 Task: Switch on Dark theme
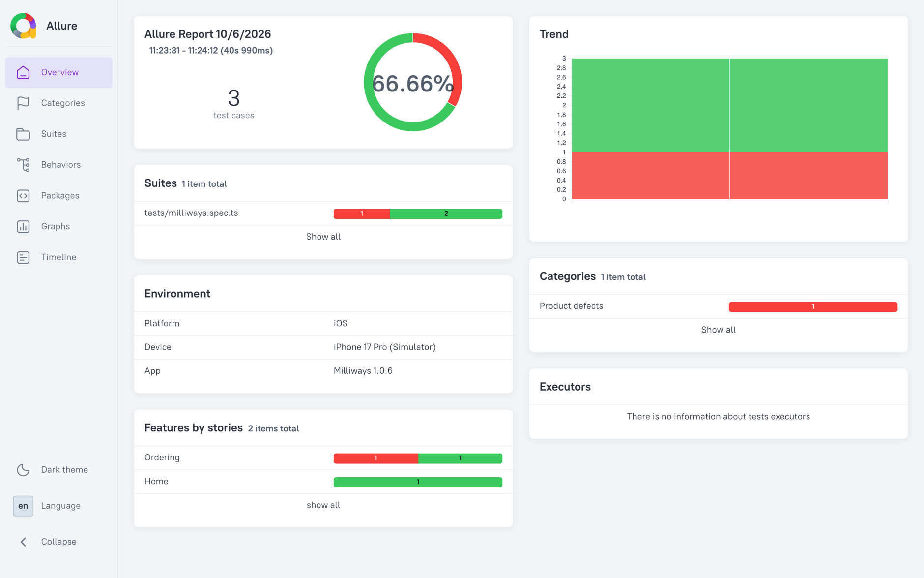64,470
